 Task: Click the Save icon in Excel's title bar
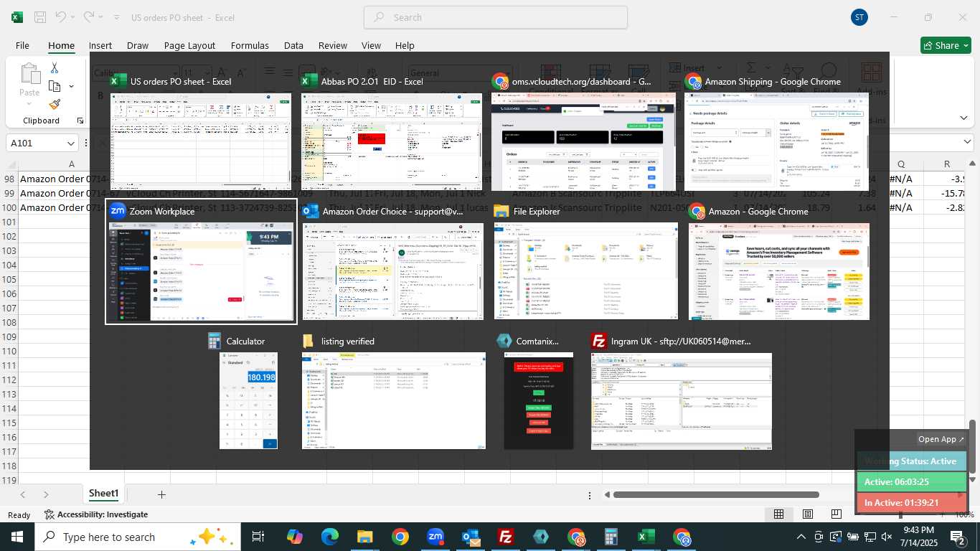coord(40,17)
